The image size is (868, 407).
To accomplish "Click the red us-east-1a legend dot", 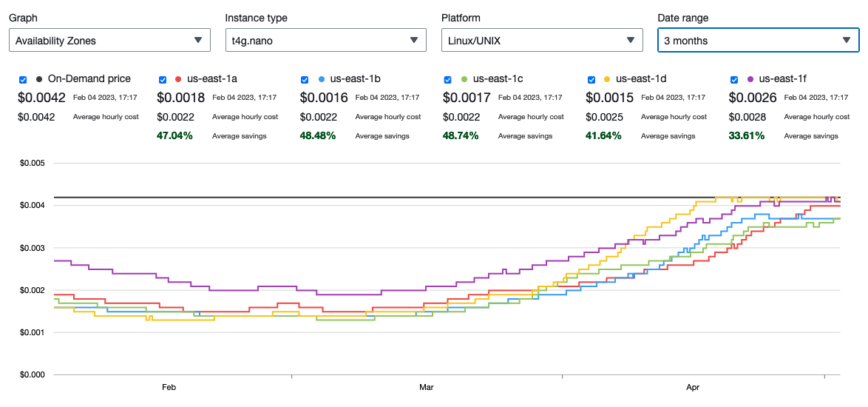I will click(x=178, y=79).
